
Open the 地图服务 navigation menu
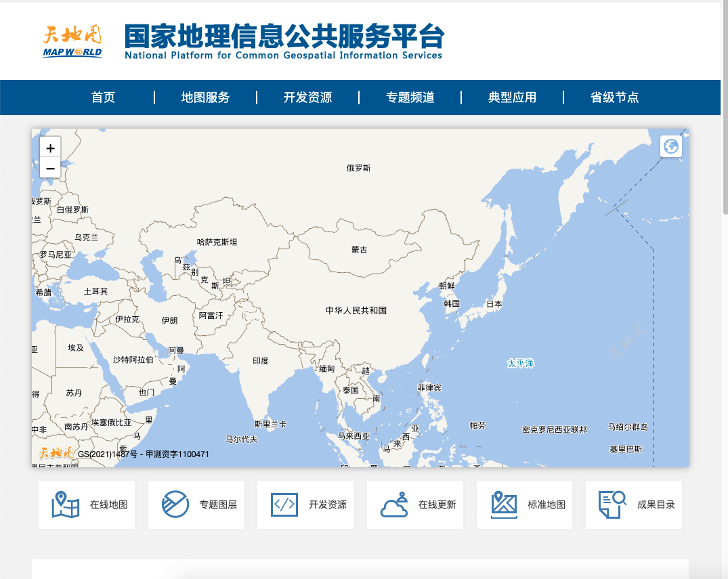[205, 98]
